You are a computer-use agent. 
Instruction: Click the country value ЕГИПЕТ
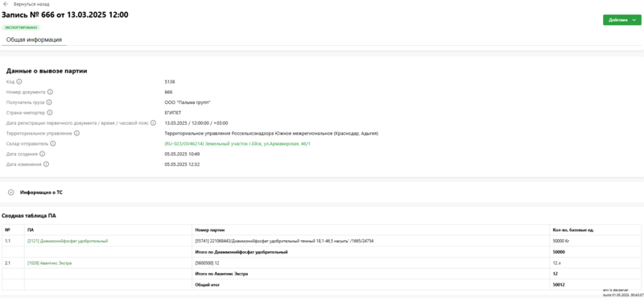172,113
